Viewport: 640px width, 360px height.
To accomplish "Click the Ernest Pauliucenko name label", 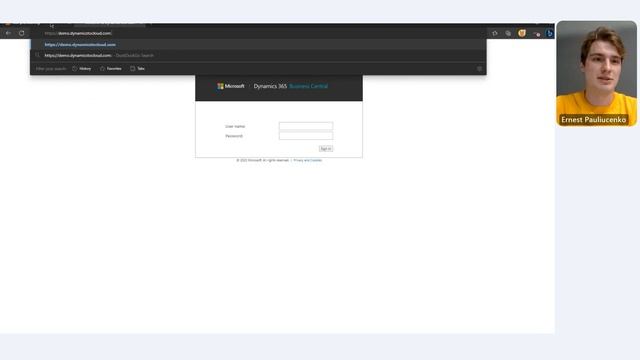I will (x=593, y=120).
